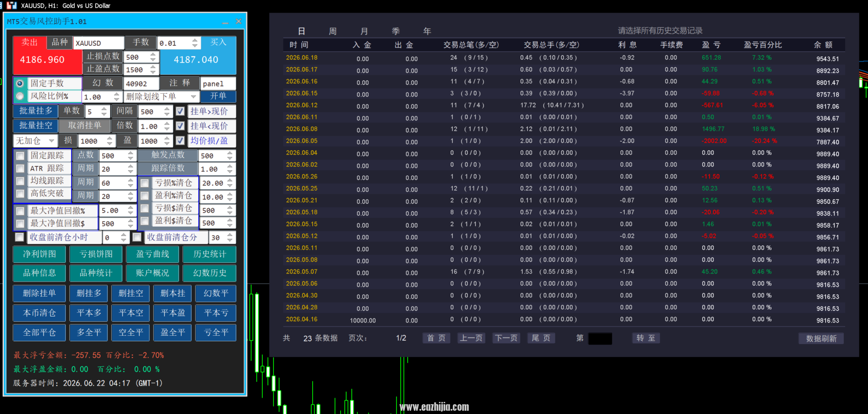Decrease the 止盈点数 1500 stepper
Viewport: 868px width, 414px height.
[153, 72]
